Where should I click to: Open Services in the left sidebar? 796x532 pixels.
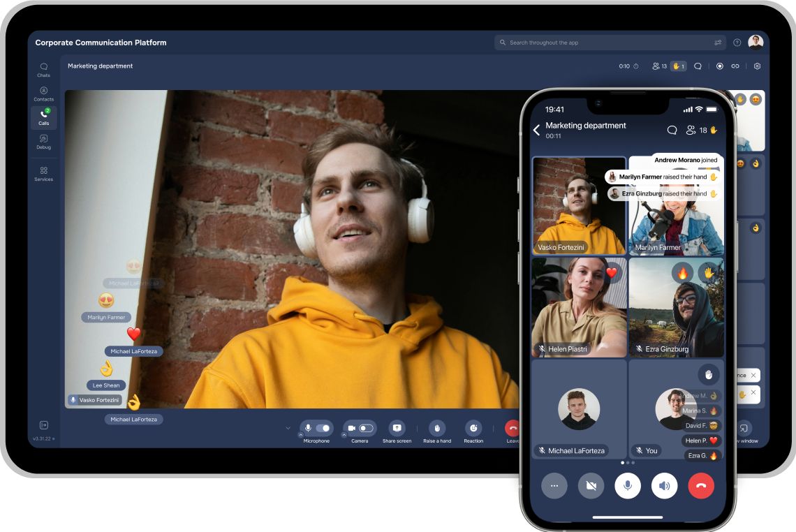tap(43, 173)
